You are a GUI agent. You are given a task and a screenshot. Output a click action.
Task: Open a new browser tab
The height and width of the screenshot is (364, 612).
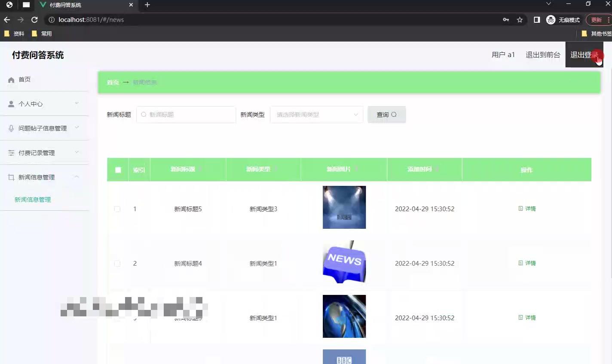tap(147, 5)
